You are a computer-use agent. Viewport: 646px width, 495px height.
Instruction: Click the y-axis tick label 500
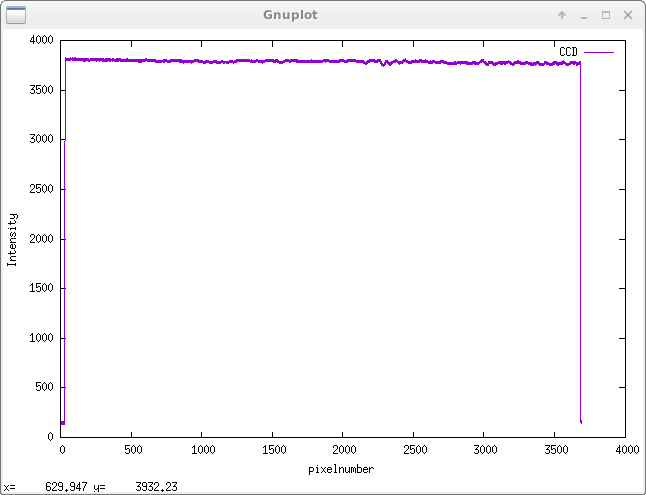pos(44,387)
